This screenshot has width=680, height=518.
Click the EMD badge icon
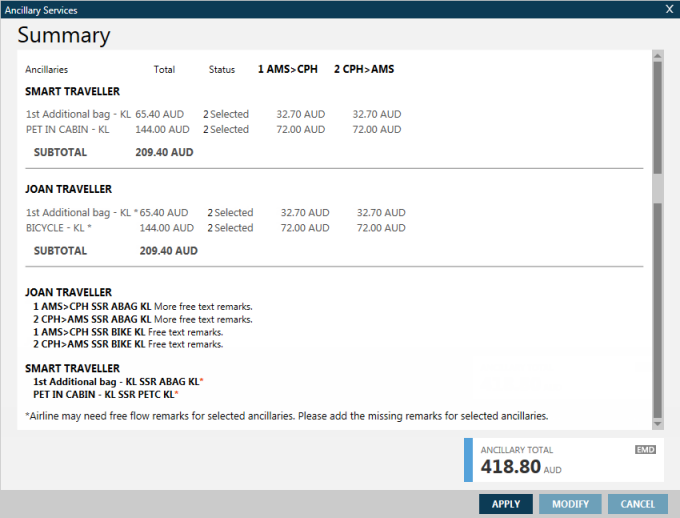(x=645, y=450)
